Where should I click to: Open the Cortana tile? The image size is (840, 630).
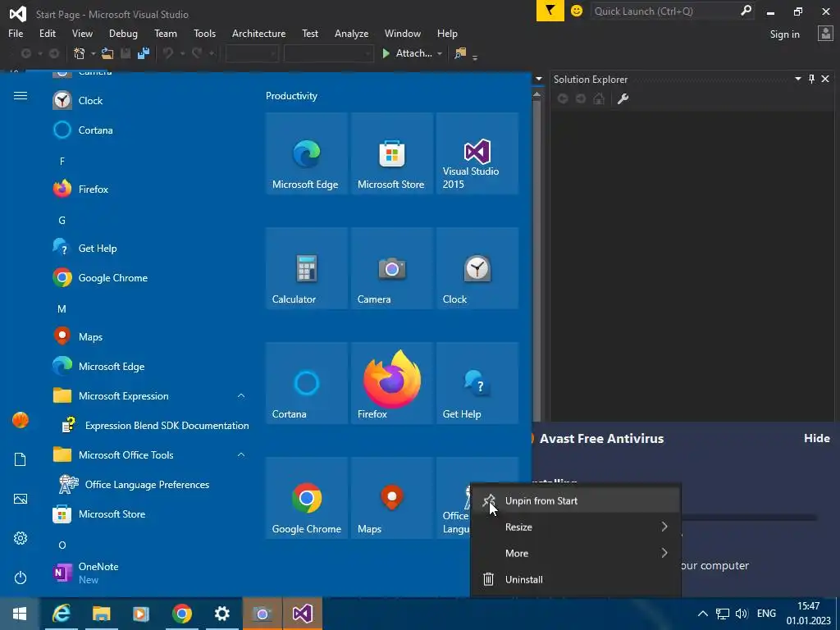coord(307,383)
